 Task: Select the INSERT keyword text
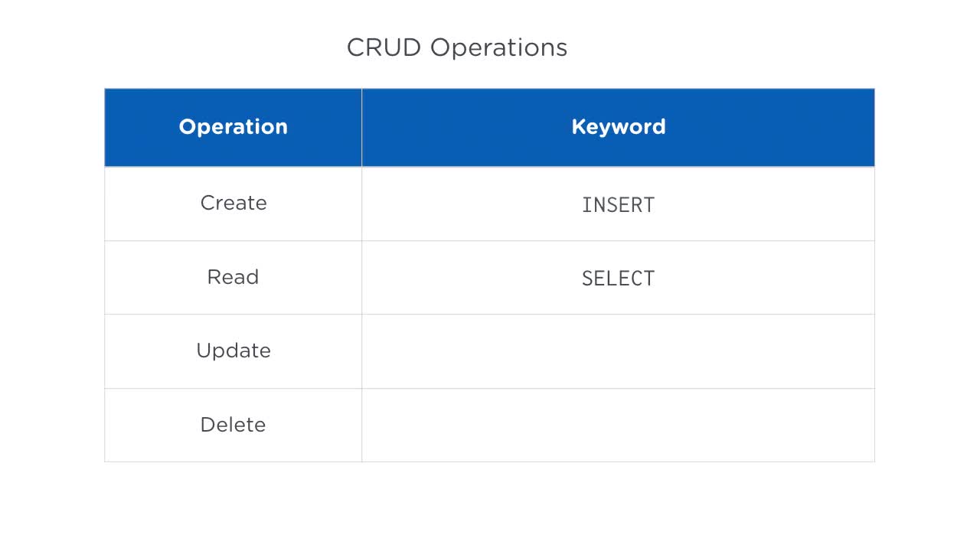[618, 205]
